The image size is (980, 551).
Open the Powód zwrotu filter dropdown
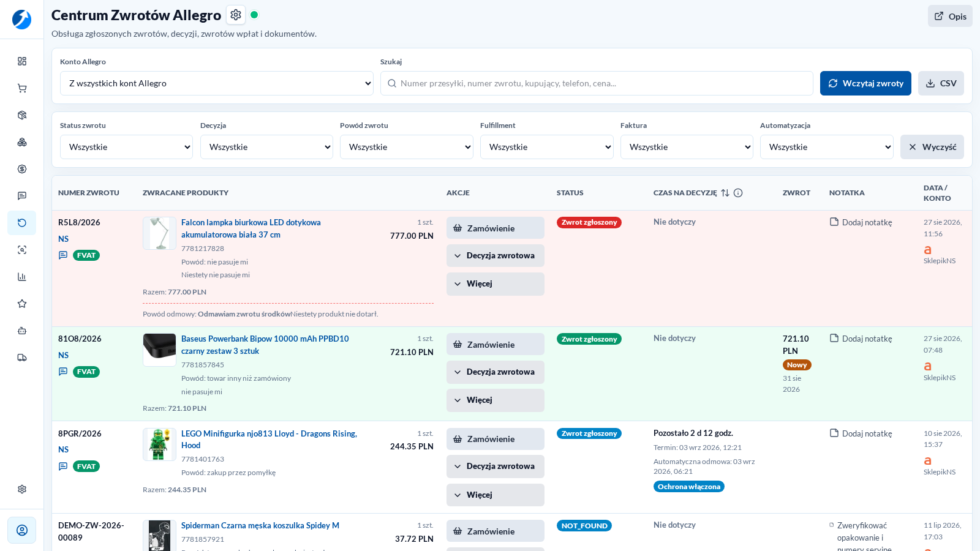[407, 147]
